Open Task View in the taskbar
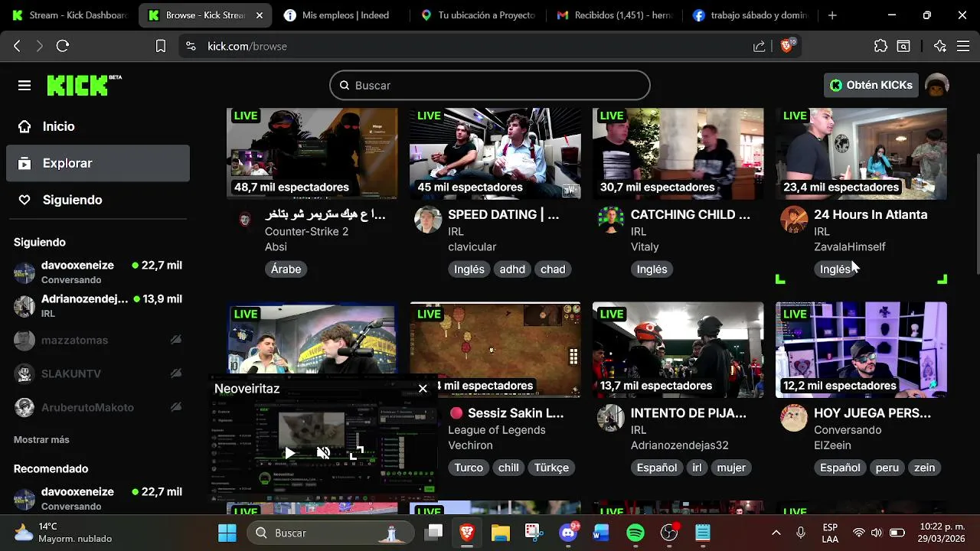Screen dimensions: 980x551 click(434, 533)
